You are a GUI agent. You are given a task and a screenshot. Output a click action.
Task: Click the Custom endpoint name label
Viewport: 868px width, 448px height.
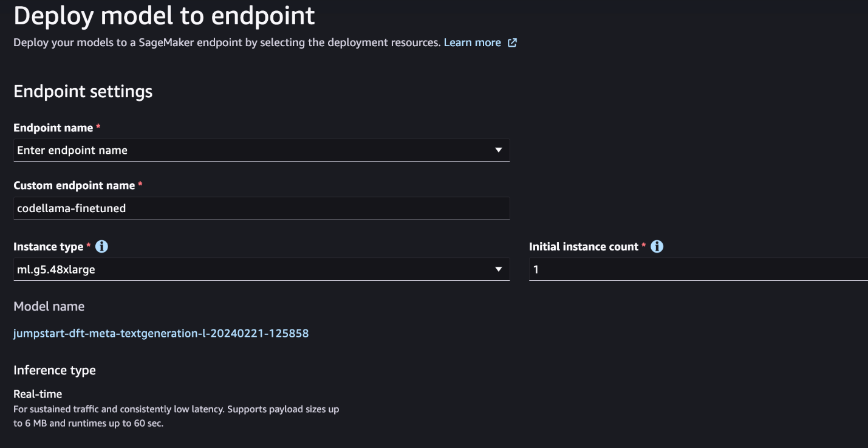(x=74, y=185)
